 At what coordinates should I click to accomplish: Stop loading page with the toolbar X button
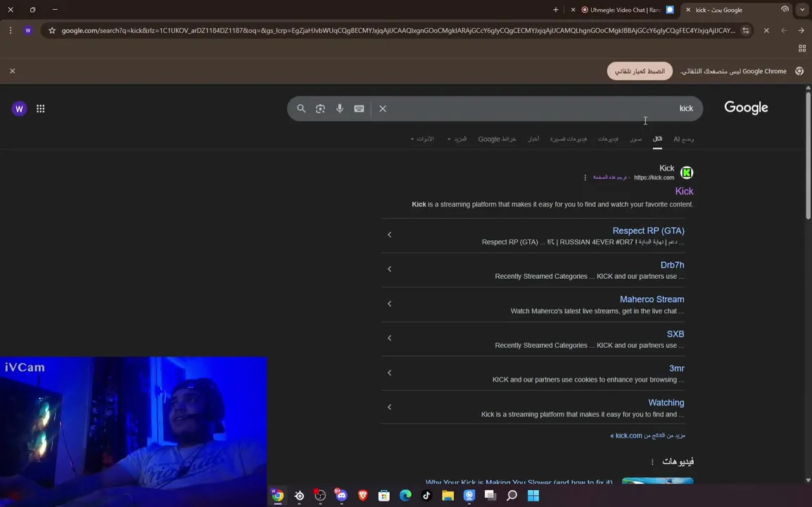[766, 30]
